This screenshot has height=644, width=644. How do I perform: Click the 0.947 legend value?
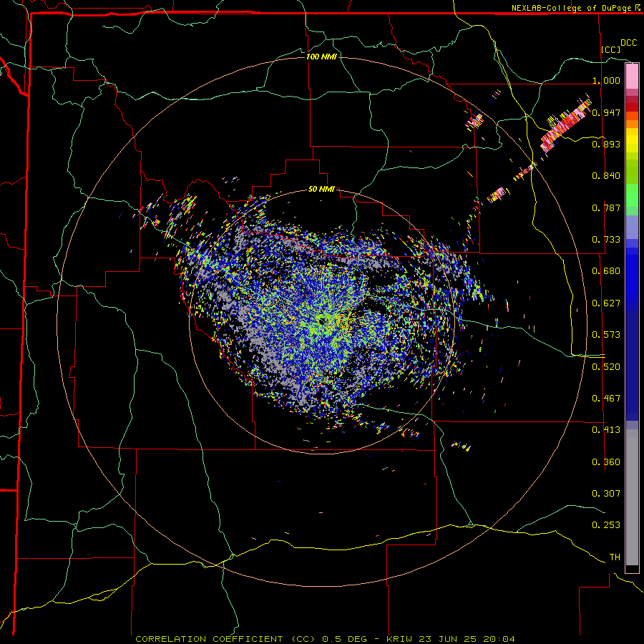[606, 112]
